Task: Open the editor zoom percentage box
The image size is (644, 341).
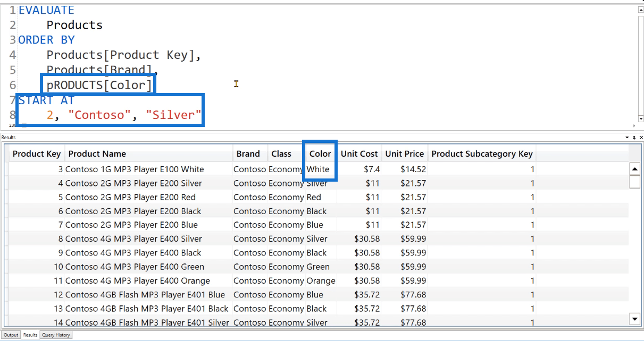Action: point(12,126)
